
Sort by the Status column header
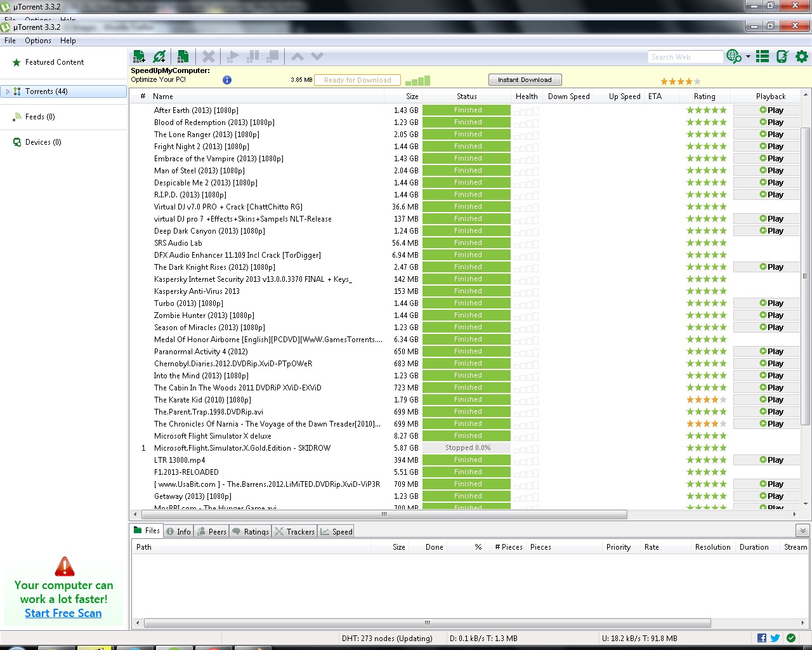tap(466, 96)
